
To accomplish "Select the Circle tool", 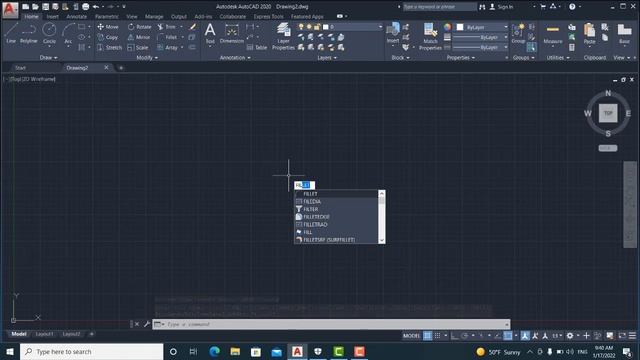I will [x=49, y=33].
